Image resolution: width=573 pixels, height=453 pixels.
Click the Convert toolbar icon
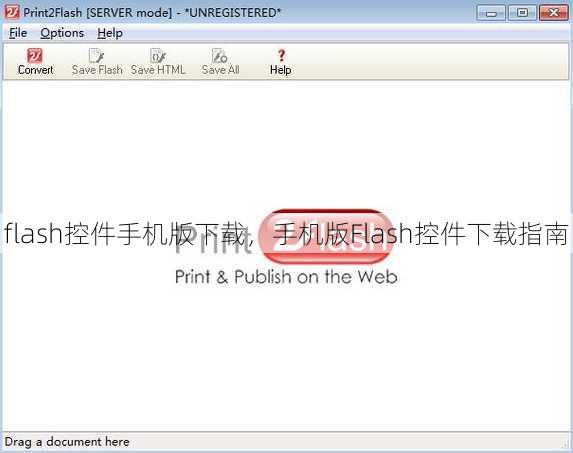(x=35, y=56)
